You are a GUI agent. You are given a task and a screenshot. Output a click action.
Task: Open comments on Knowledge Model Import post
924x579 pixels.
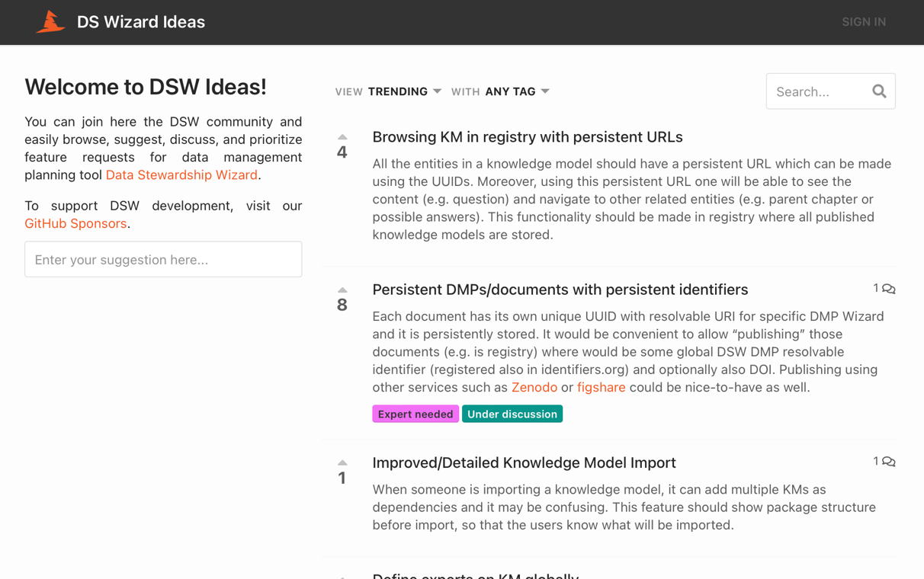click(884, 462)
